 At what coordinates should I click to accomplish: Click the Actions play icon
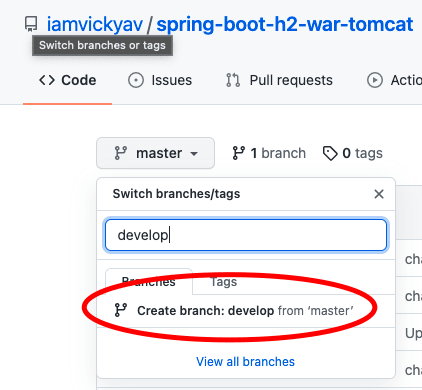[375, 80]
